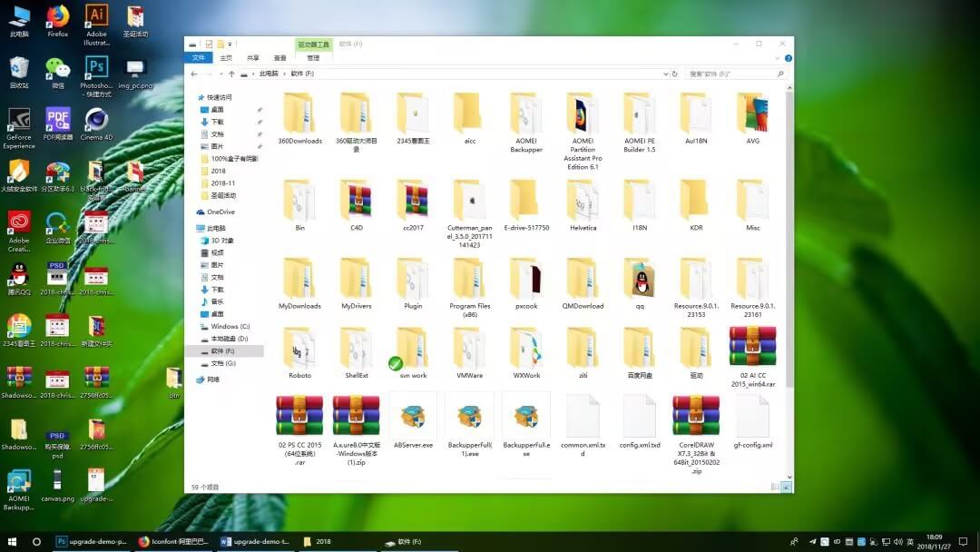
Task: Switch to the 查看 ribbon tab
Action: tap(280, 57)
